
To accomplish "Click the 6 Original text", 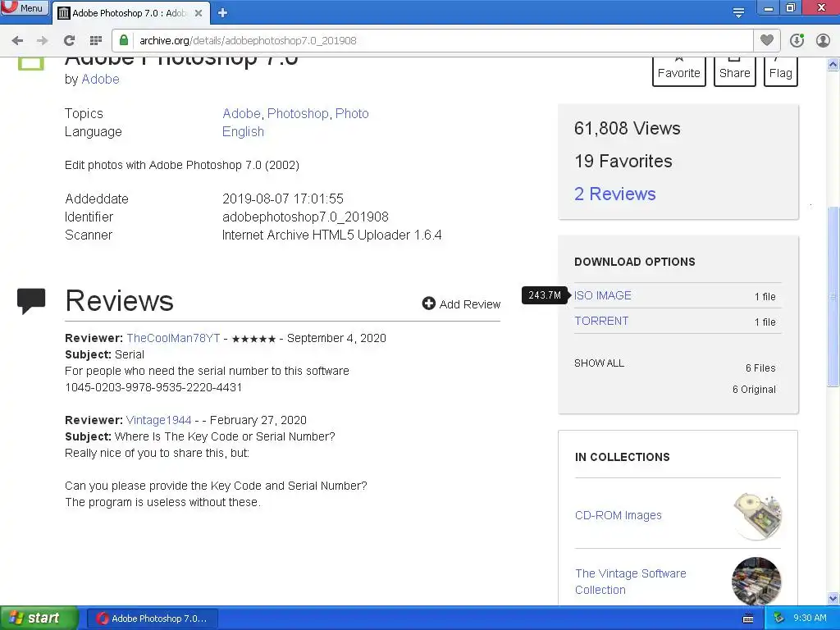I will click(x=754, y=390).
